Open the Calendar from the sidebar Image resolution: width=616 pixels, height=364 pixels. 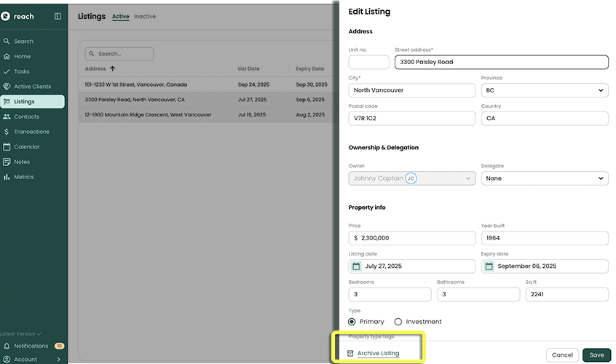pyautogui.click(x=27, y=147)
